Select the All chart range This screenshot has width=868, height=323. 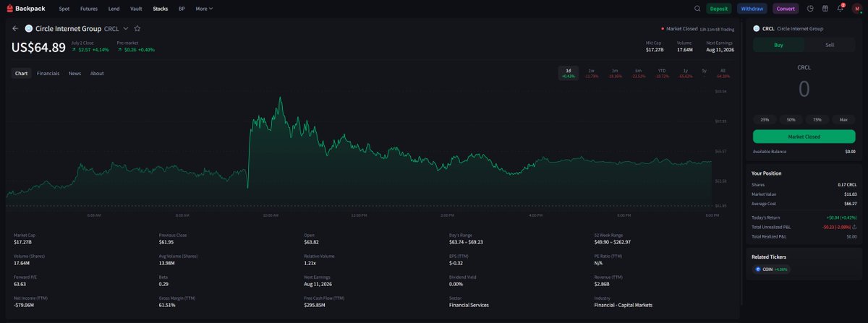point(723,73)
